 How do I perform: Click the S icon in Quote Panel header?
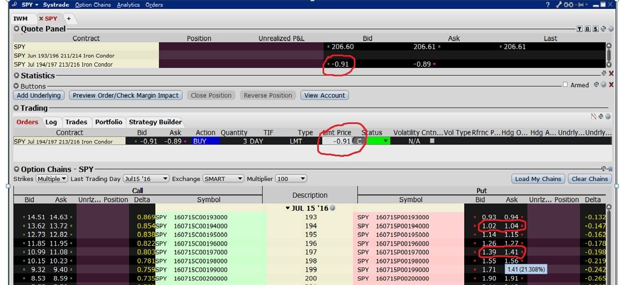click(x=596, y=29)
